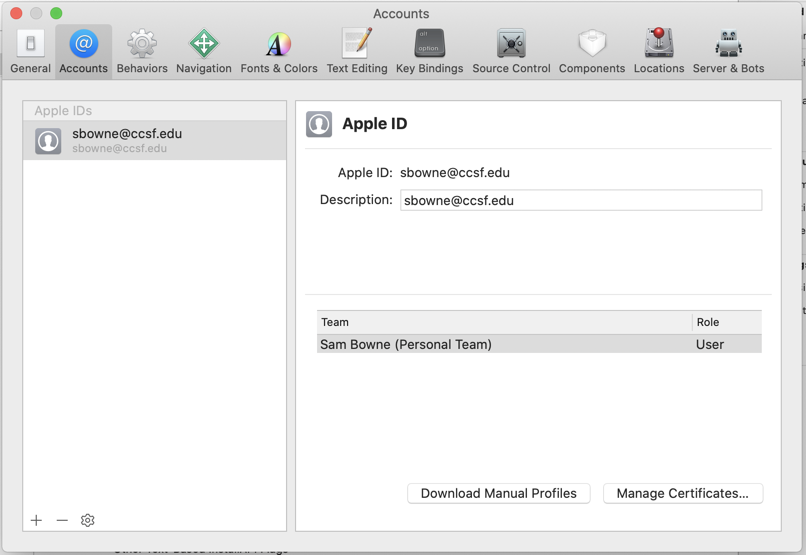Click the Accounts toolbar tab
Image resolution: width=806 pixels, height=555 pixels.
83,50
